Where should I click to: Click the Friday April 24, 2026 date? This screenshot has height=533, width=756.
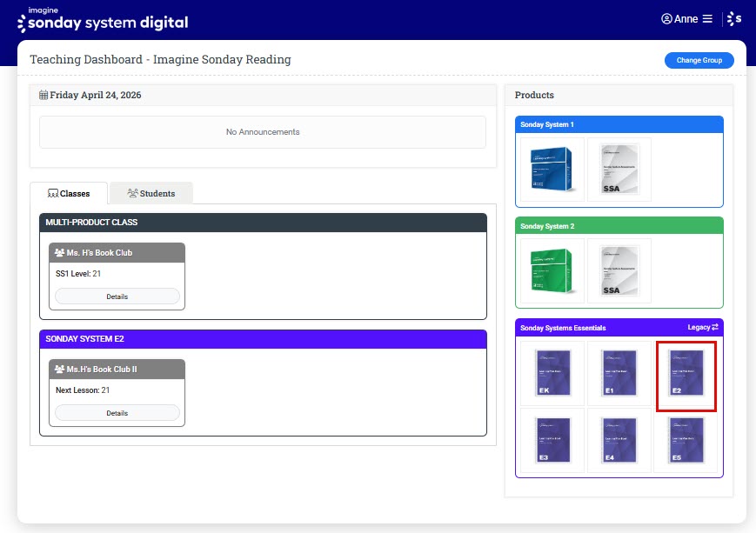(96, 95)
